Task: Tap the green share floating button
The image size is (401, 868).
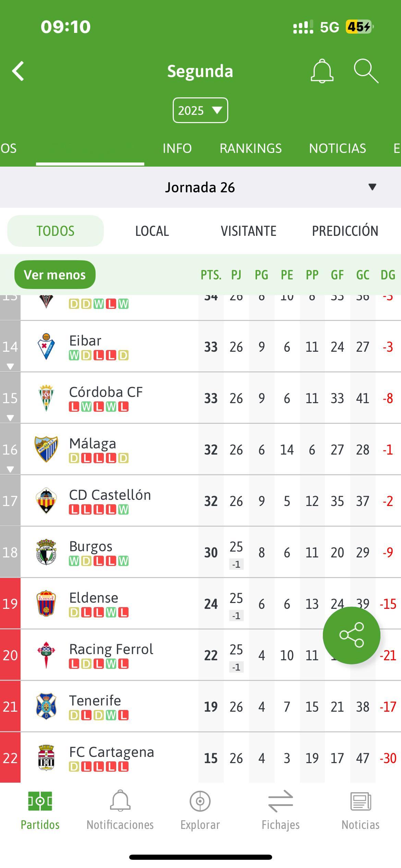Action: (x=351, y=635)
